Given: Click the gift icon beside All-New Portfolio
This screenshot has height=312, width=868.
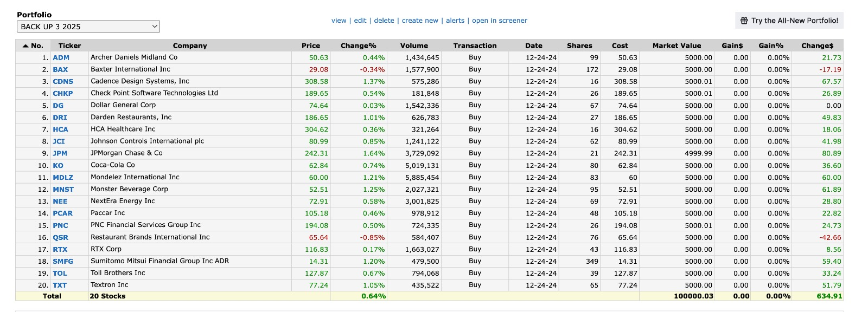Looking at the screenshot, I should [744, 21].
